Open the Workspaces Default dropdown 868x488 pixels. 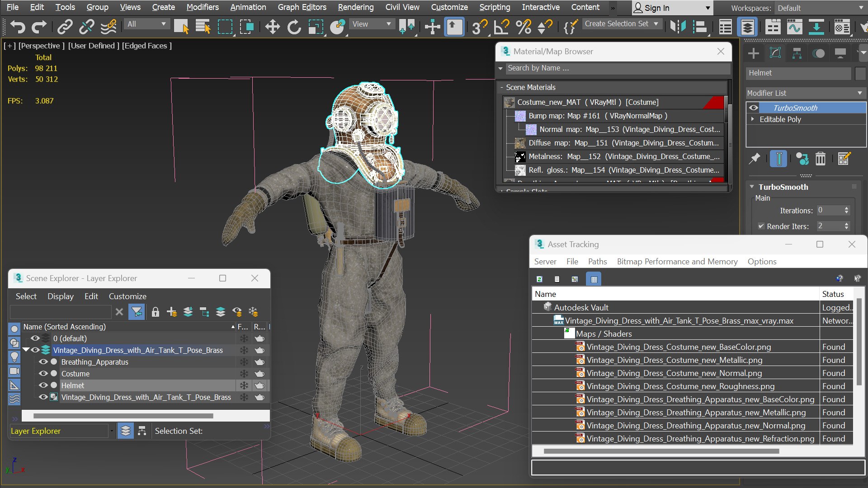pyautogui.click(x=820, y=8)
